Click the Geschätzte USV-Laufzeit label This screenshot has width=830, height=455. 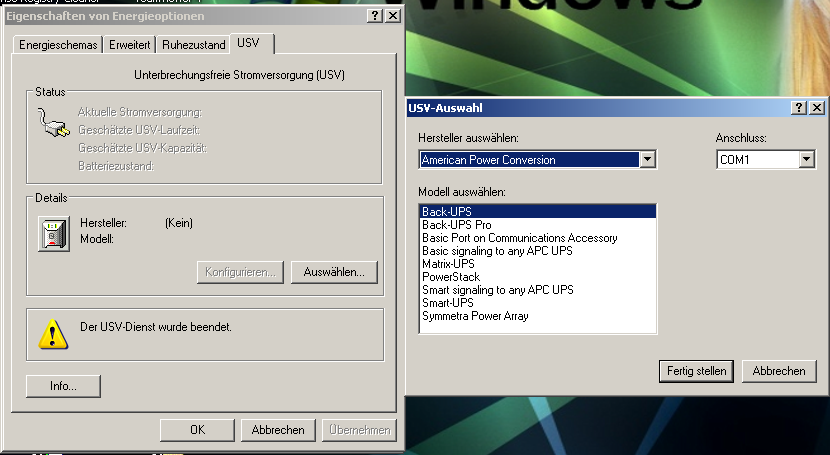point(139,130)
